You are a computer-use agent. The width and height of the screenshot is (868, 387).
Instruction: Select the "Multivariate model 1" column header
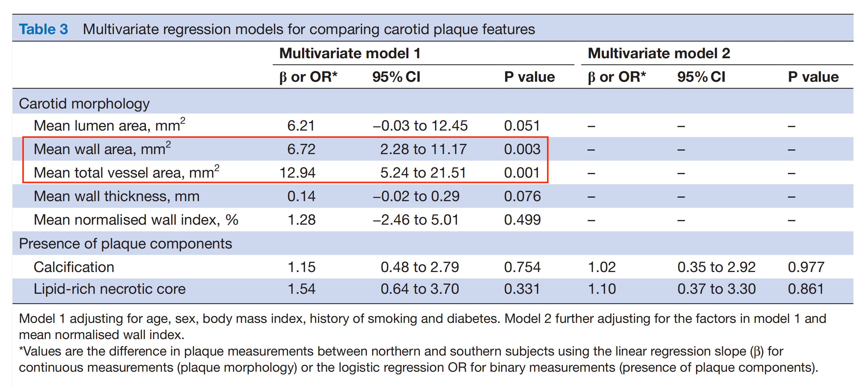click(x=350, y=53)
